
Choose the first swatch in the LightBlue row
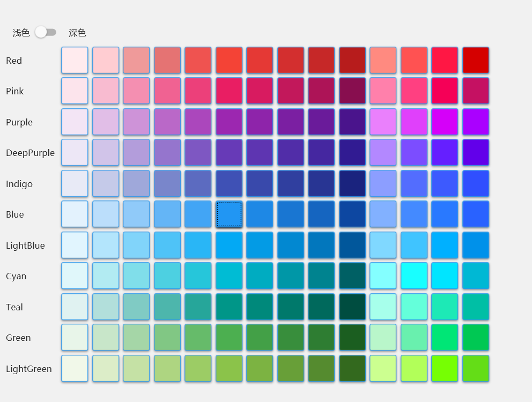click(x=75, y=245)
